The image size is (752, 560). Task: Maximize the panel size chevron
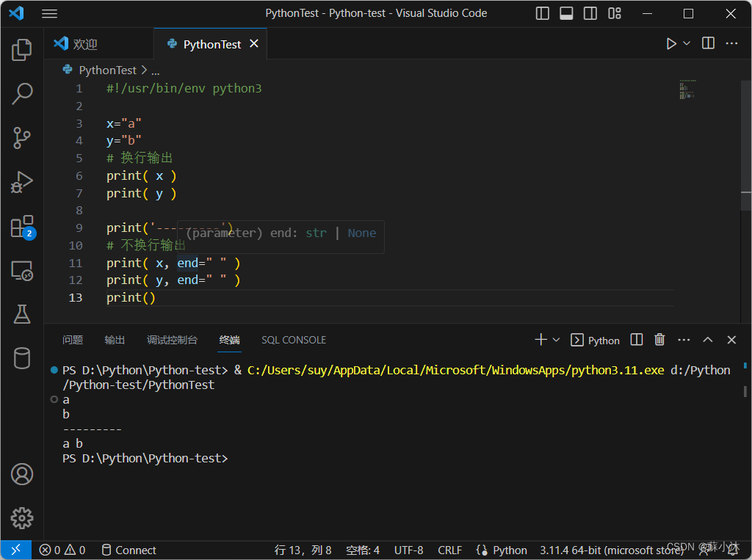tap(708, 340)
